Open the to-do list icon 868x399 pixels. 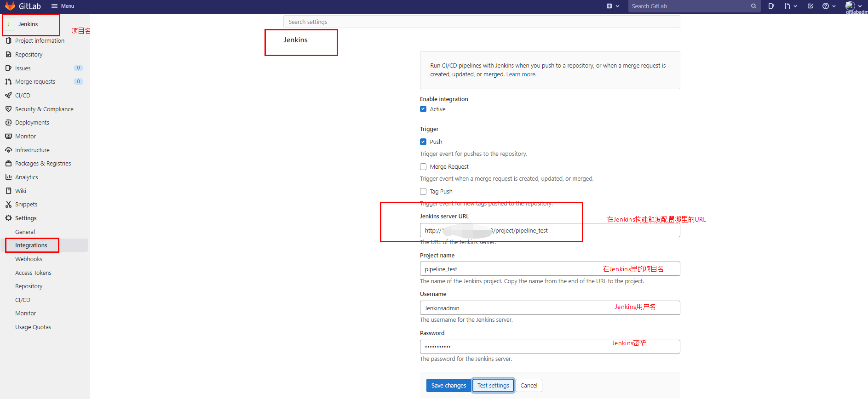(x=811, y=6)
